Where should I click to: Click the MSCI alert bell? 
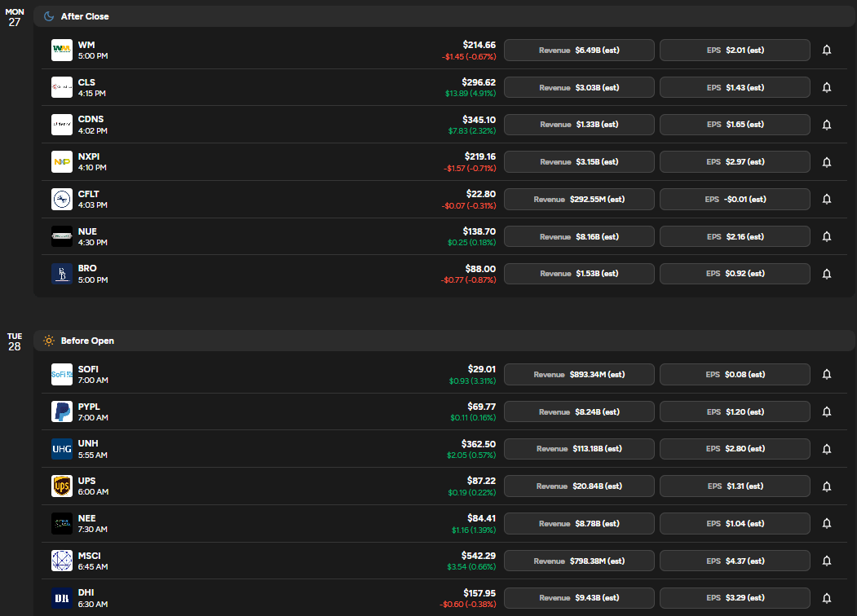[826, 561]
